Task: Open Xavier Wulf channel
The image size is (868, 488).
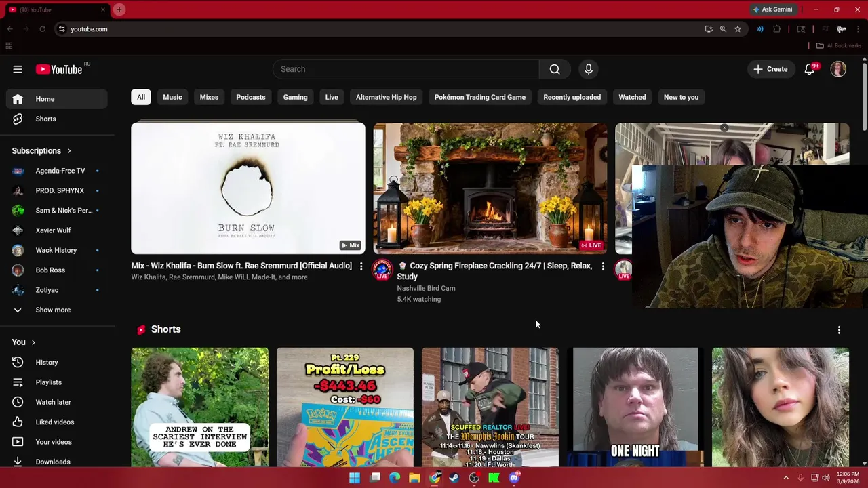Action: click(x=57, y=230)
